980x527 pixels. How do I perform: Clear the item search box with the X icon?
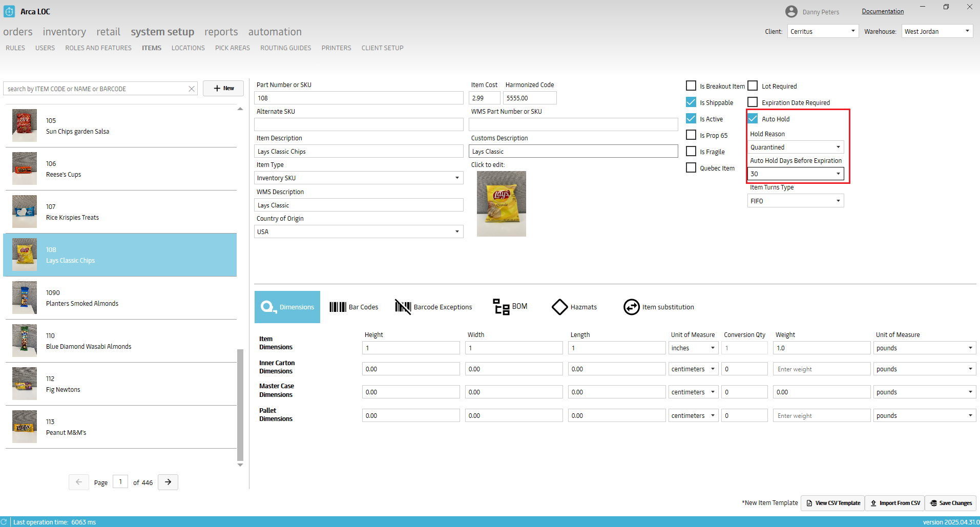[192, 89]
